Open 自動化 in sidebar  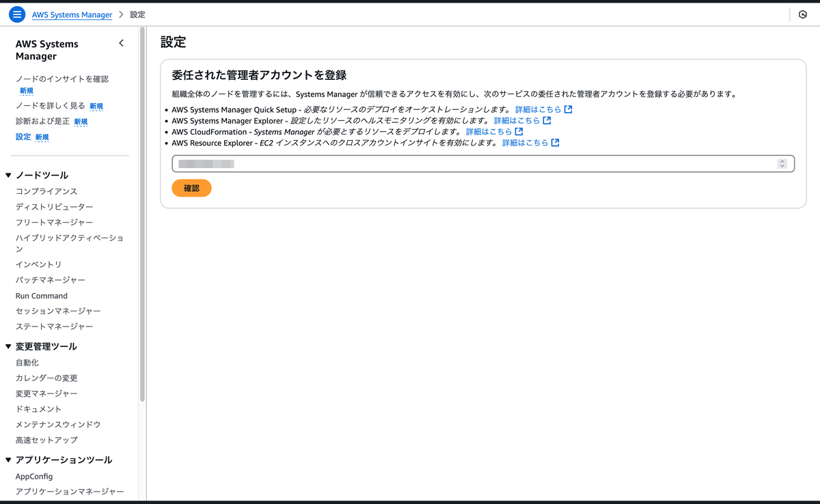pos(27,363)
